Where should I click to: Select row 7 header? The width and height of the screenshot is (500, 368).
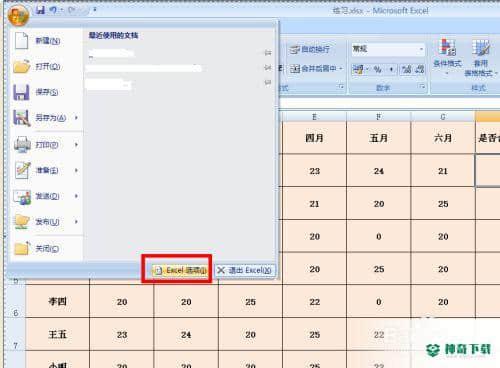tap(15, 334)
